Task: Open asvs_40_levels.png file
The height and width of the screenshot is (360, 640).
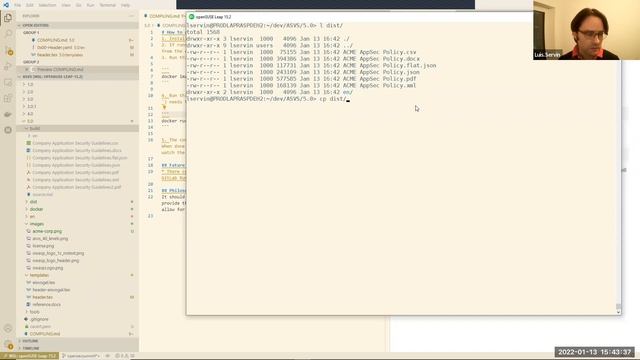Action: tap(78, 238)
